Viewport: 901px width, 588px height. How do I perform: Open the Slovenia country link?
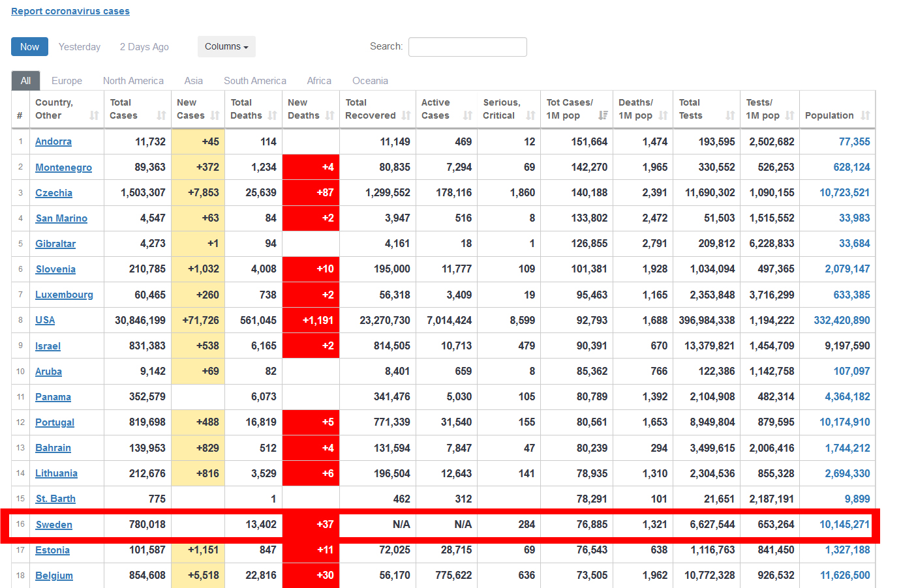[55, 269]
